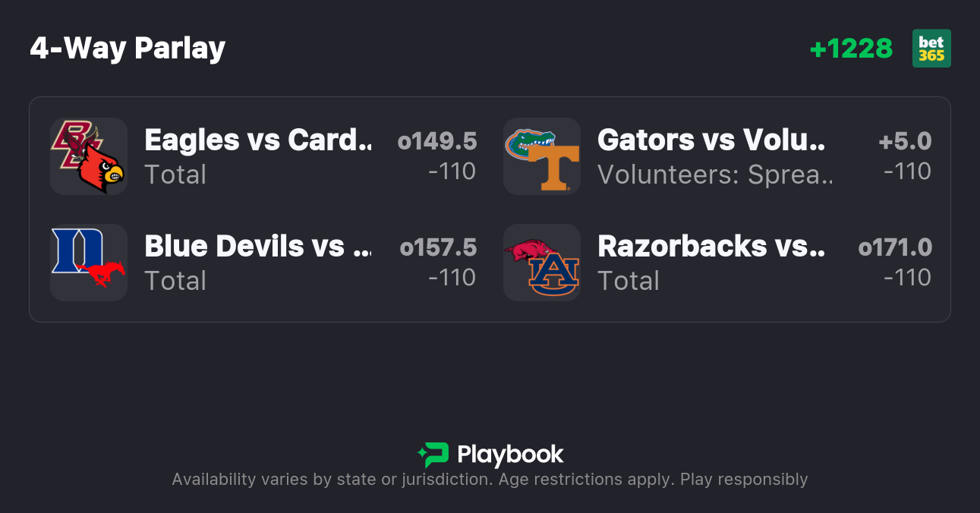Click the o171.0 total line
Viewport: 980px width, 513px height.
[895, 247]
